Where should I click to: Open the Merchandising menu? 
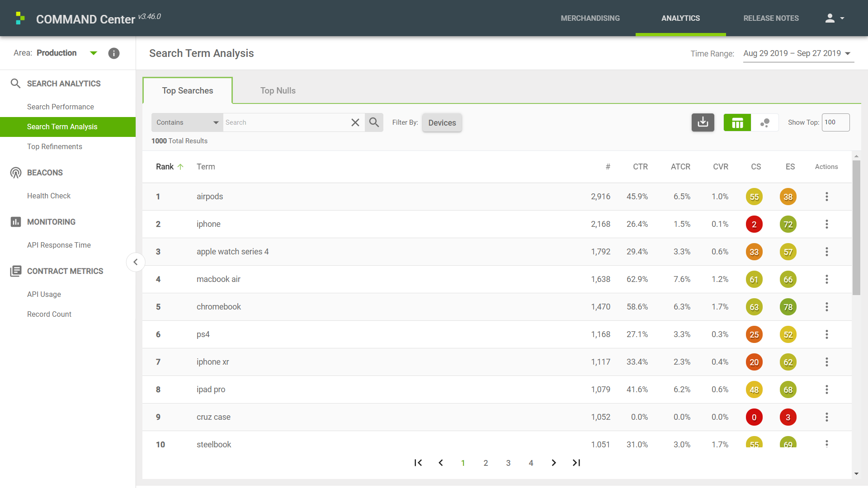tap(590, 18)
